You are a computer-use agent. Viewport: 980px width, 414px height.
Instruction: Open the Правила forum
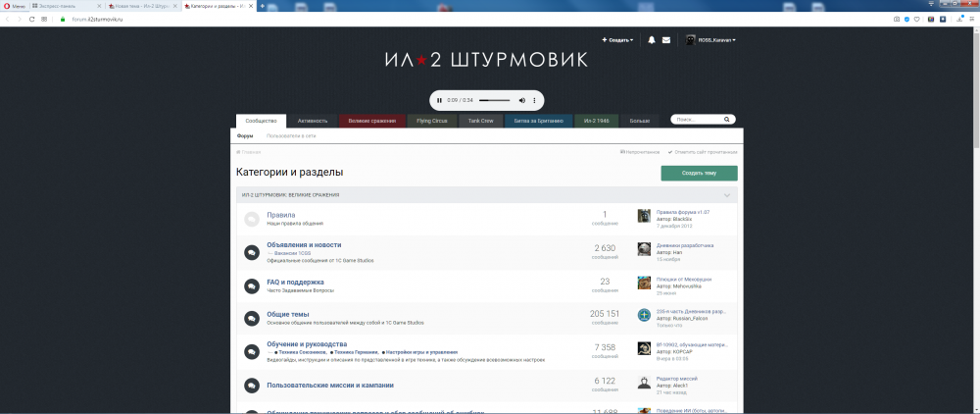click(x=280, y=215)
